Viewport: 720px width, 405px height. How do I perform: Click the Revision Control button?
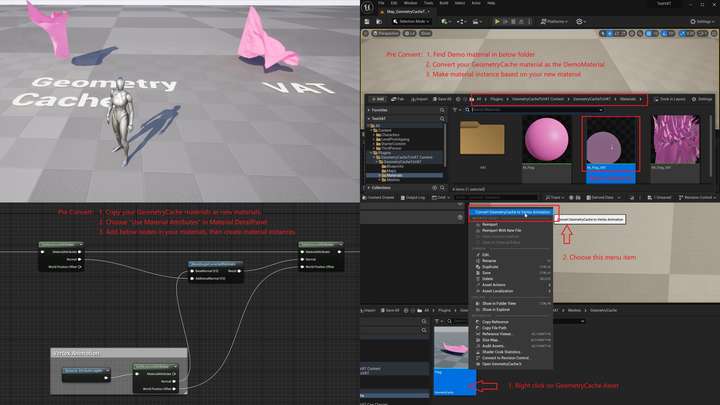697,197
